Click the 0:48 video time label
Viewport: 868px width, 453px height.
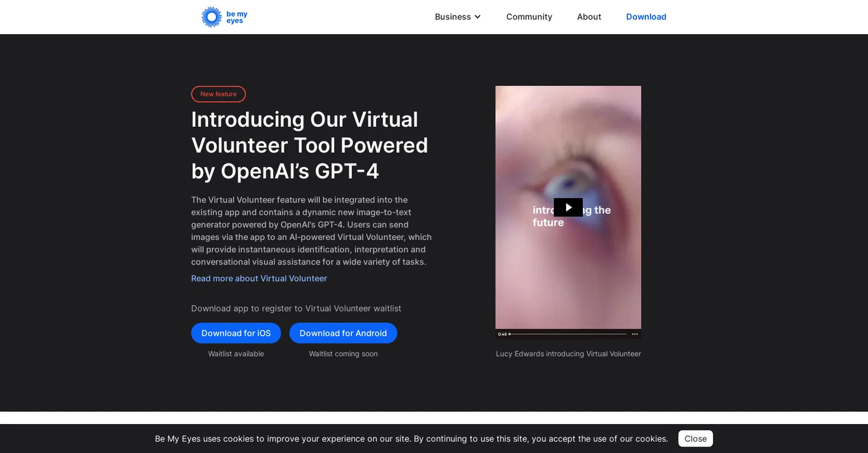click(x=502, y=334)
